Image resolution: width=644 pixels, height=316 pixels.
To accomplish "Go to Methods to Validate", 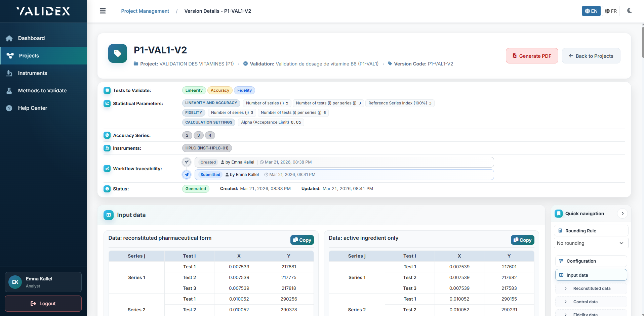I will tap(42, 91).
